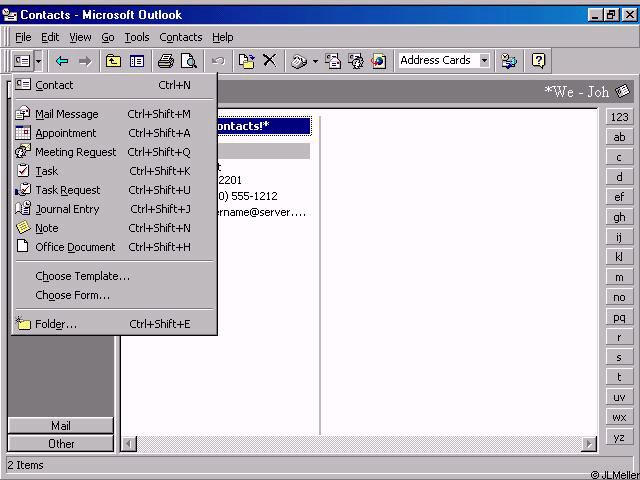Image resolution: width=640 pixels, height=480 pixels.
Task: Jump to gh index tab
Action: click(x=619, y=217)
